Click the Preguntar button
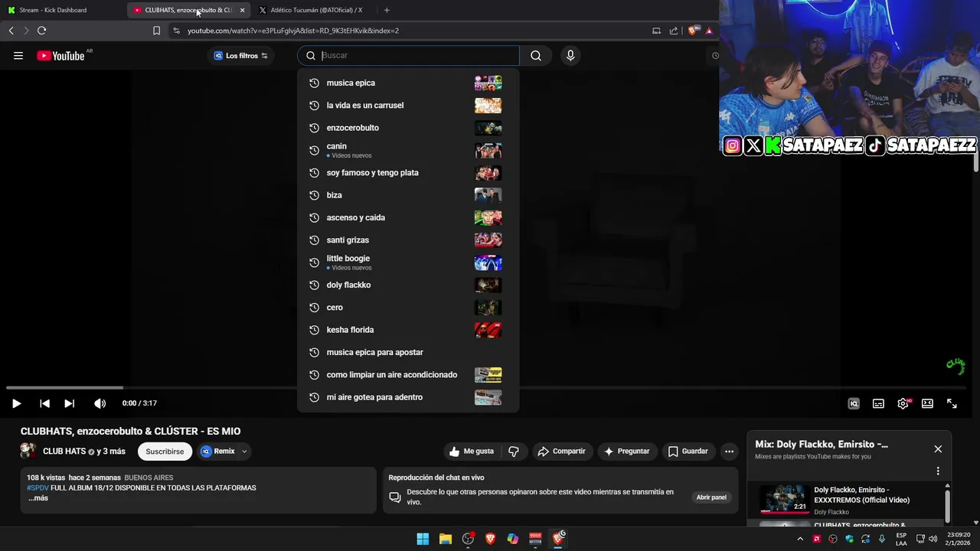980x551 pixels. click(x=626, y=452)
